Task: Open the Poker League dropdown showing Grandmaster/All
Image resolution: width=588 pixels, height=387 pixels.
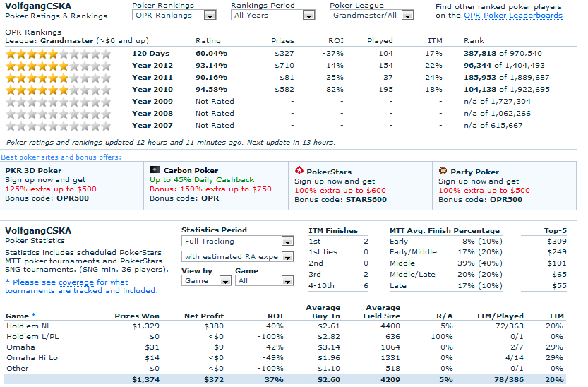Action: (371, 16)
